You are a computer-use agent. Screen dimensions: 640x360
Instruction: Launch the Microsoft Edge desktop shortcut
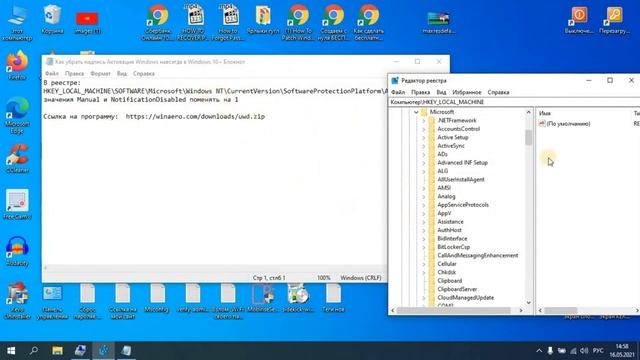pyautogui.click(x=17, y=116)
